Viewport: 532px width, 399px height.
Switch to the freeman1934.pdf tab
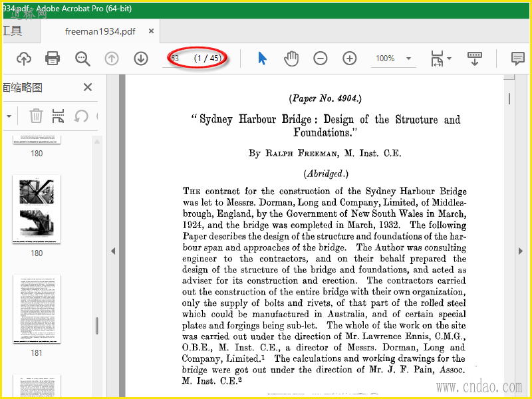(101, 31)
